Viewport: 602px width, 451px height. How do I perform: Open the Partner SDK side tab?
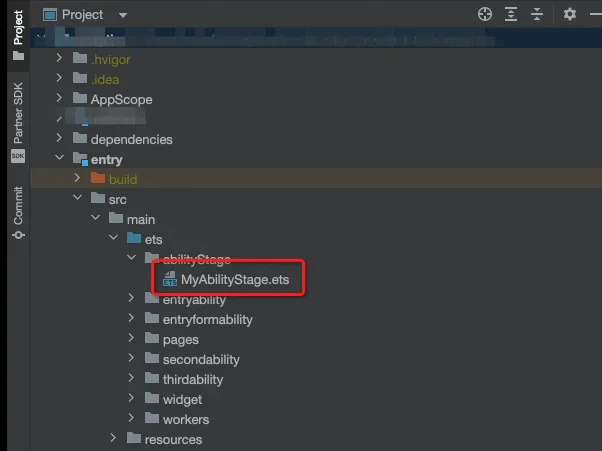pyautogui.click(x=18, y=122)
